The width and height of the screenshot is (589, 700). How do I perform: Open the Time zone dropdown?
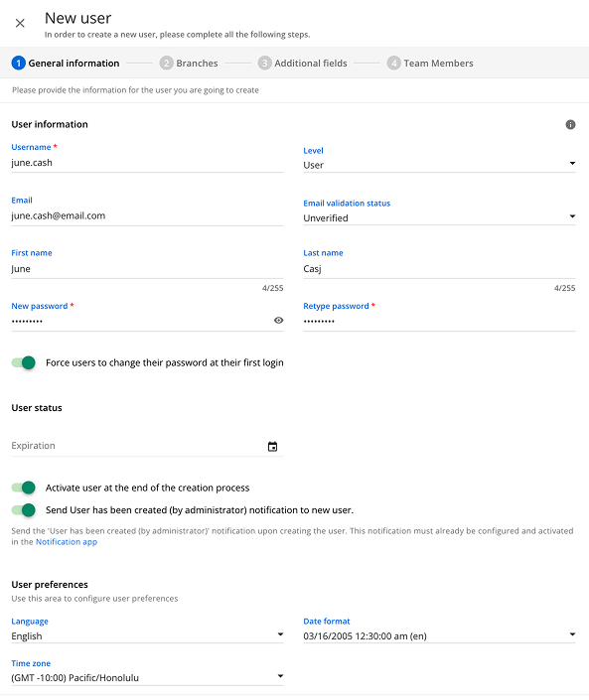[147, 677]
